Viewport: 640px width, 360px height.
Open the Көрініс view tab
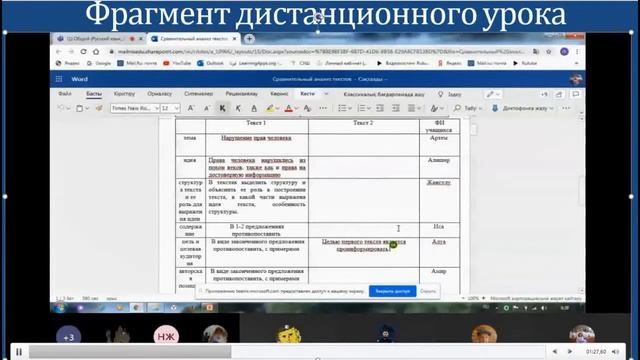(x=279, y=94)
